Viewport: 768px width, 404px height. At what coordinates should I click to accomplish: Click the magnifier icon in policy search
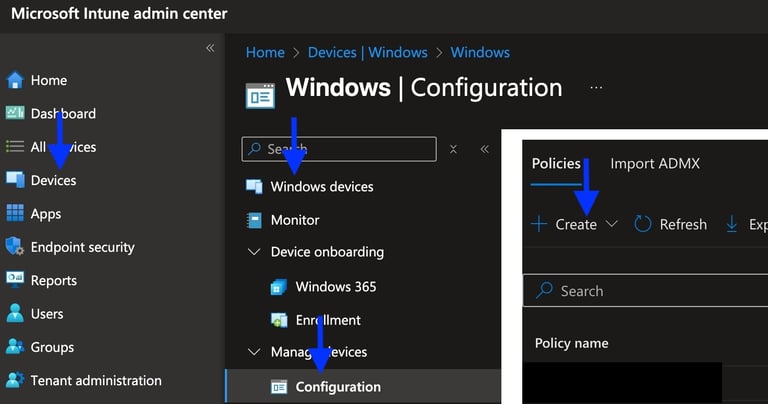click(x=544, y=290)
